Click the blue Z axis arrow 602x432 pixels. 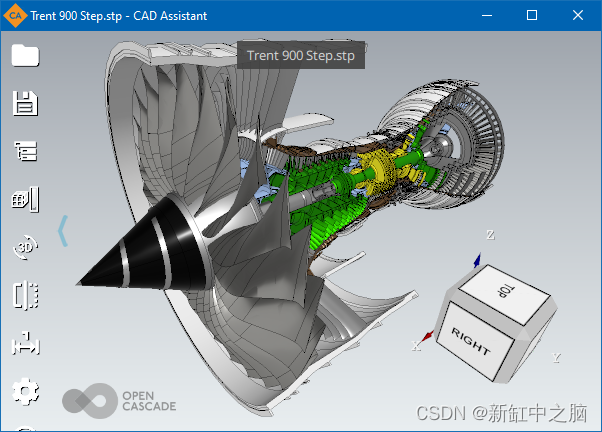[x=477, y=260]
